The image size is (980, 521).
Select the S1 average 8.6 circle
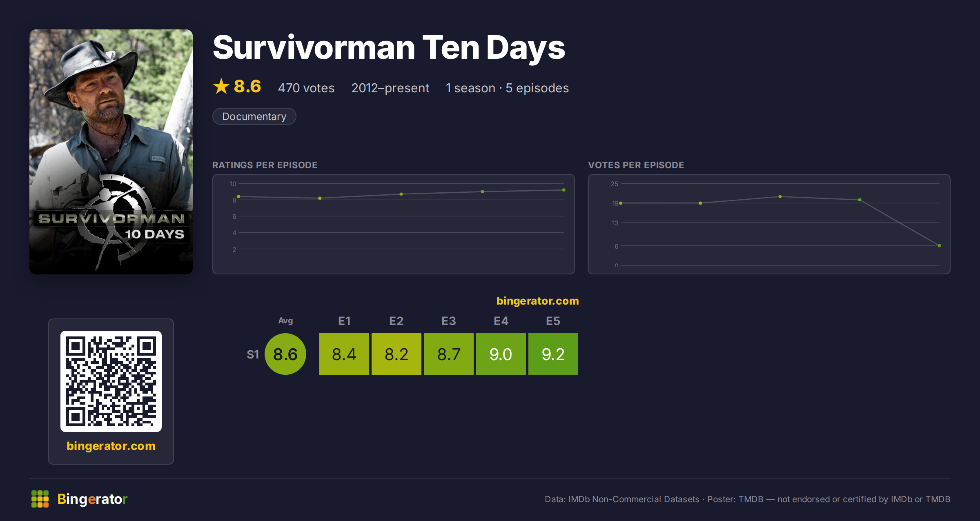pos(285,354)
